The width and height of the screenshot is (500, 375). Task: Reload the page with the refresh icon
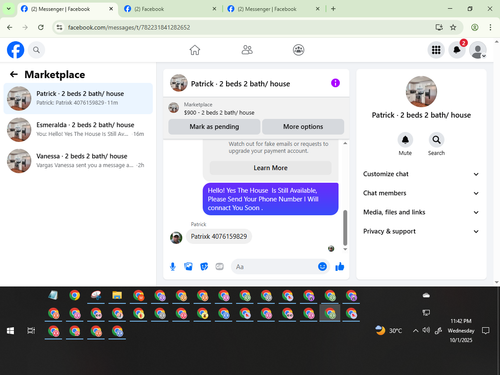41,27
